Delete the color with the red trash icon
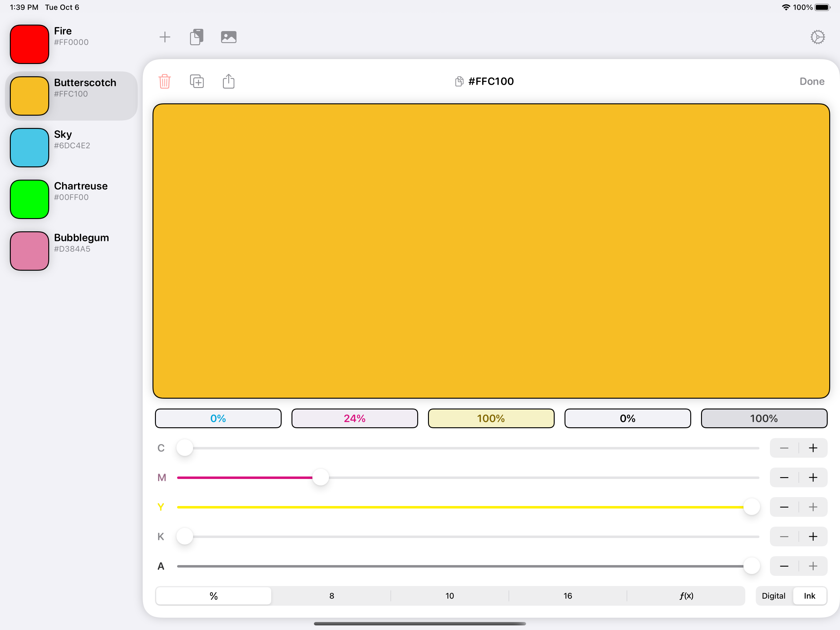The height and width of the screenshot is (630, 840). click(x=164, y=81)
